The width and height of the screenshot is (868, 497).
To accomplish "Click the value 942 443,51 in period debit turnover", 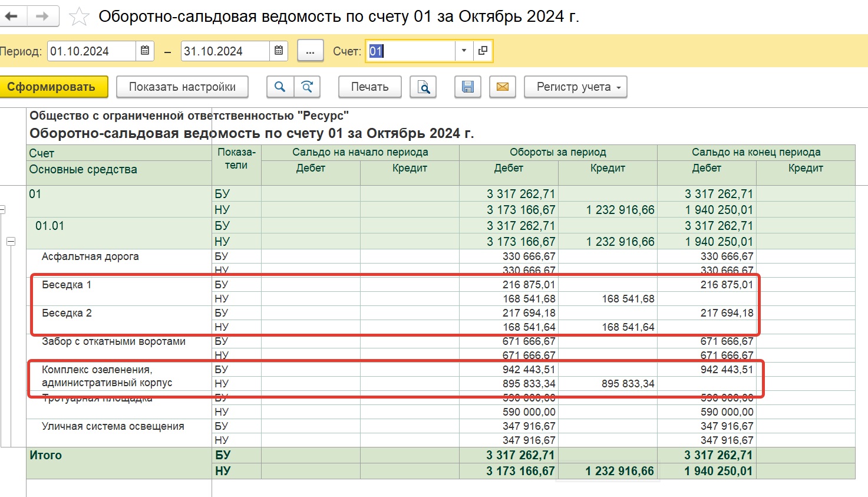I will click(529, 370).
